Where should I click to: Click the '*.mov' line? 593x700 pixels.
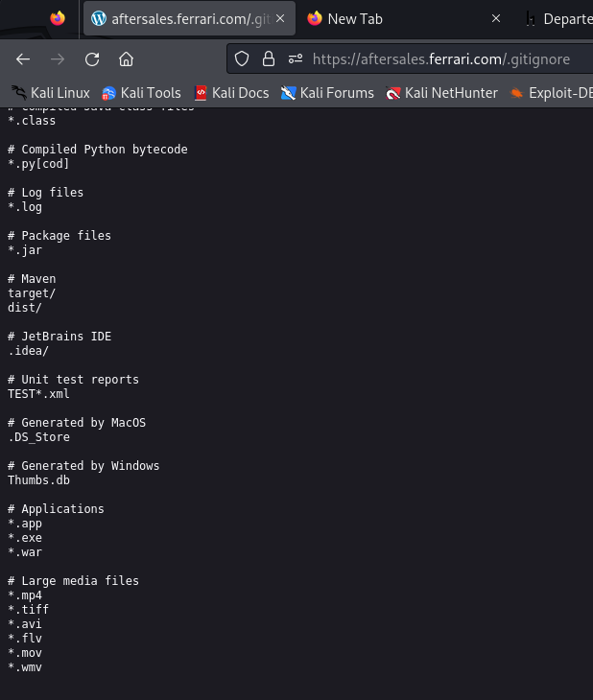(x=25, y=653)
